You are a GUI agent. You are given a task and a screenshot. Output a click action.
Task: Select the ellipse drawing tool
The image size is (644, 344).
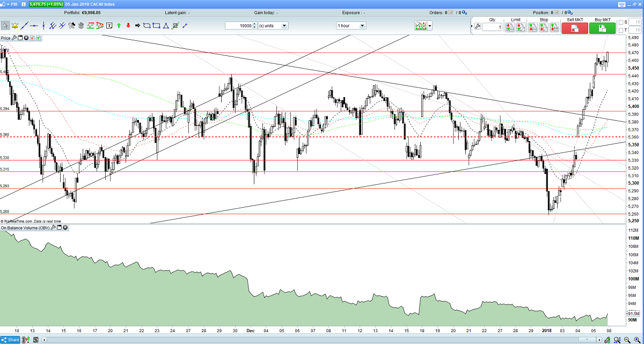click(147, 25)
